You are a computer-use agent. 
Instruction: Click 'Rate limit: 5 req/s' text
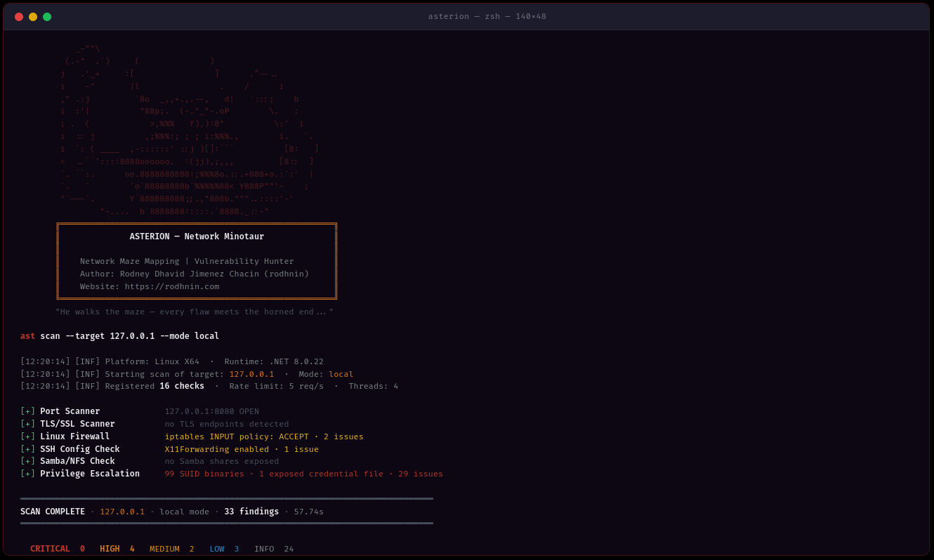[x=277, y=386]
